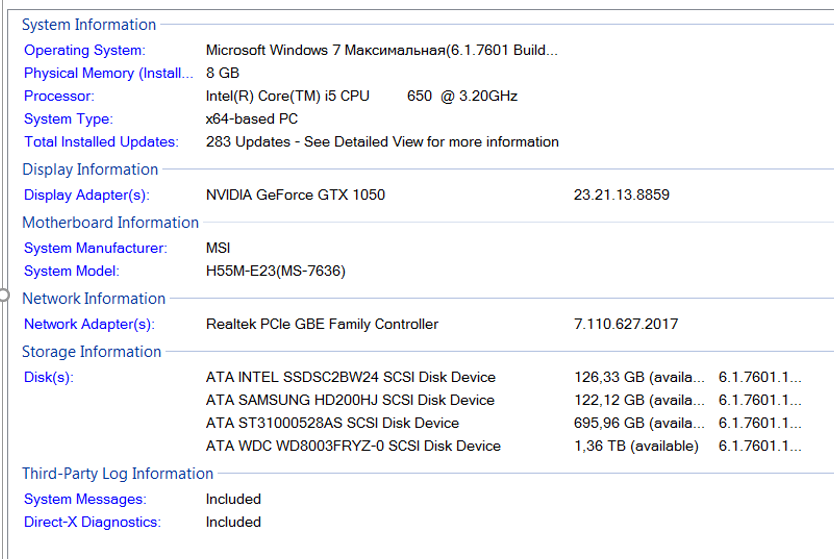The height and width of the screenshot is (559, 834).
Task: Select the ATA INTEL SSDSC2BW24 disk entry
Action: pos(350,377)
